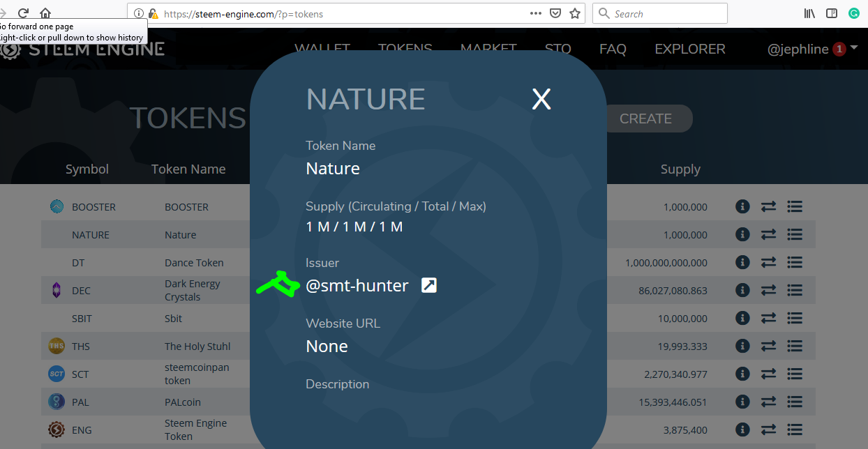Click the exchange arrows icon for BOOSTER
The image size is (868, 449).
click(x=768, y=206)
